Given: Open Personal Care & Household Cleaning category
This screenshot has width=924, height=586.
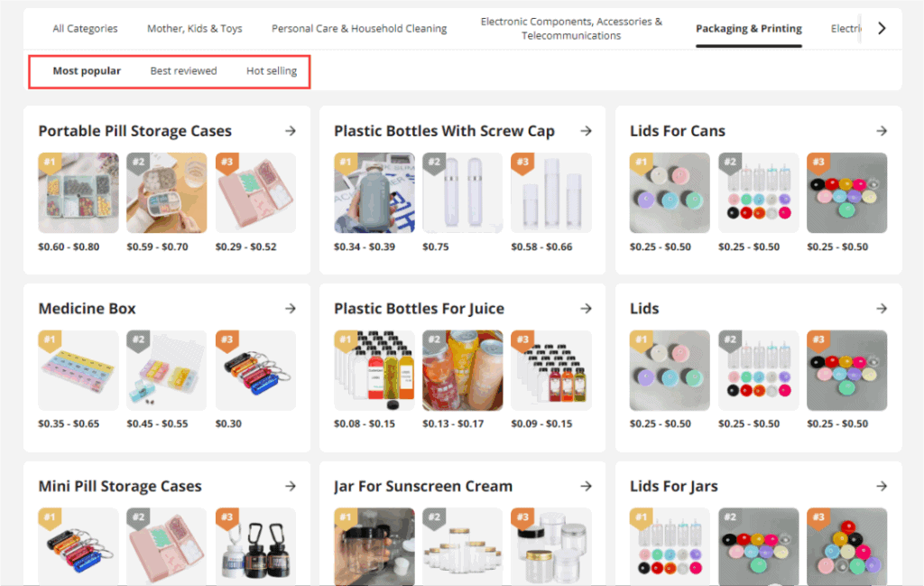Looking at the screenshot, I should click(359, 28).
